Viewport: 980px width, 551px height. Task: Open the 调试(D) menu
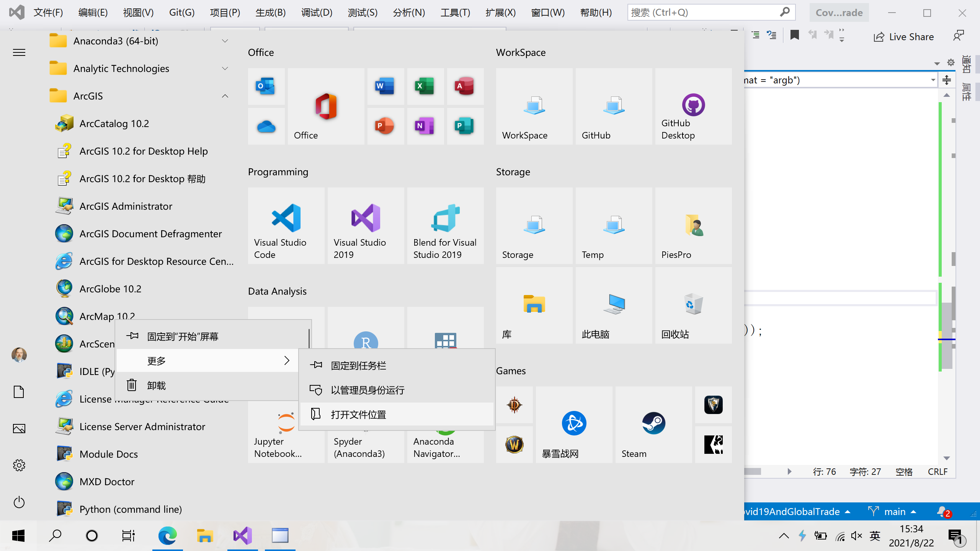coord(317,13)
